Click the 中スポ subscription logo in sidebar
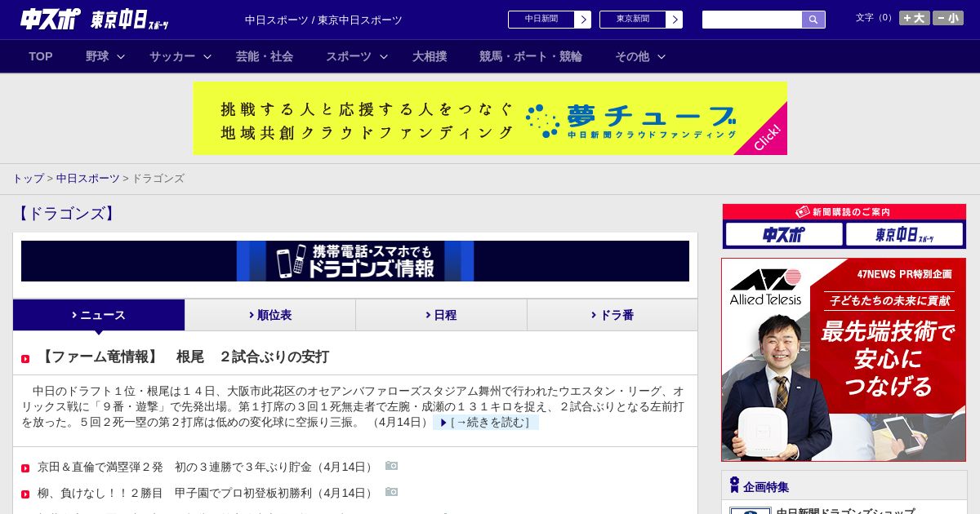Image resolution: width=980 pixels, height=514 pixels. [x=784, y=234]
